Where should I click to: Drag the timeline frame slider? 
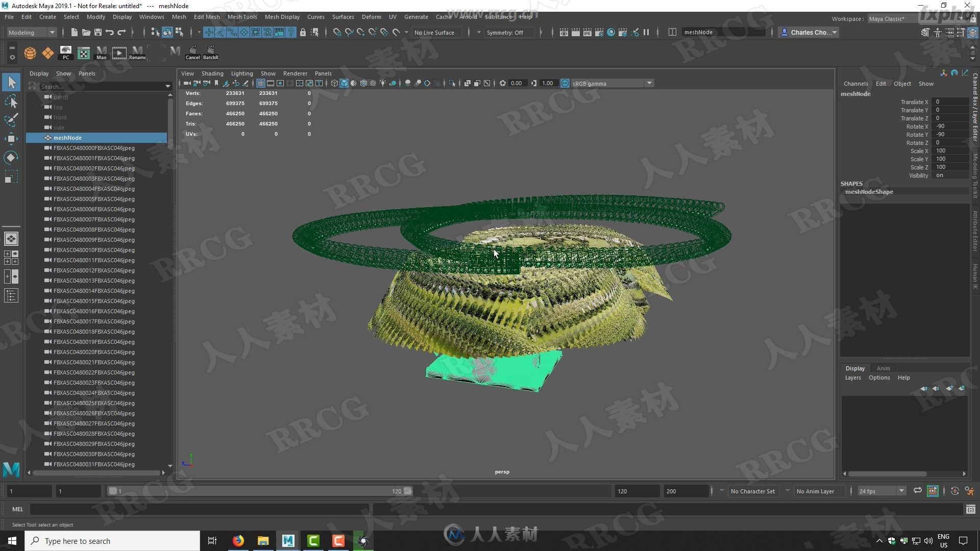[x=114, y=490]
